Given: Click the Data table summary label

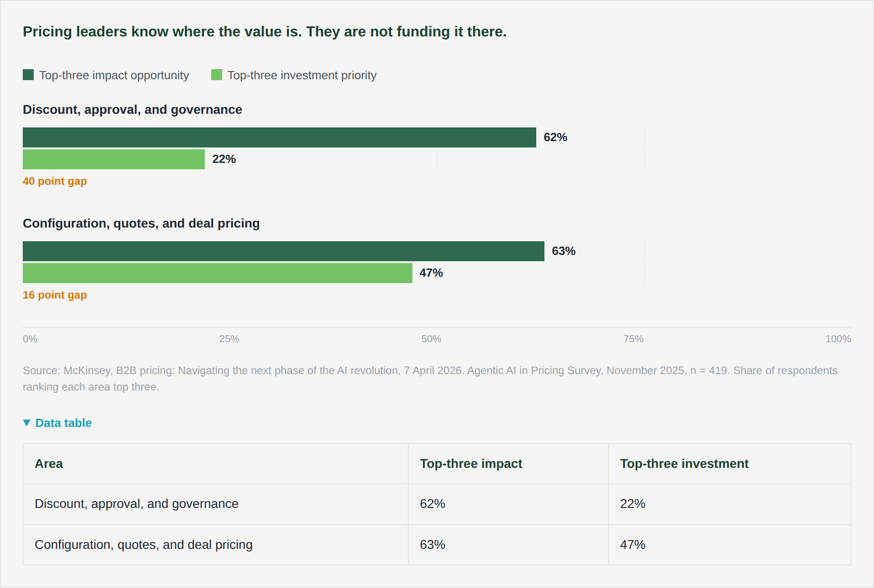Looking at the screenshot, I should pos(63,423).
